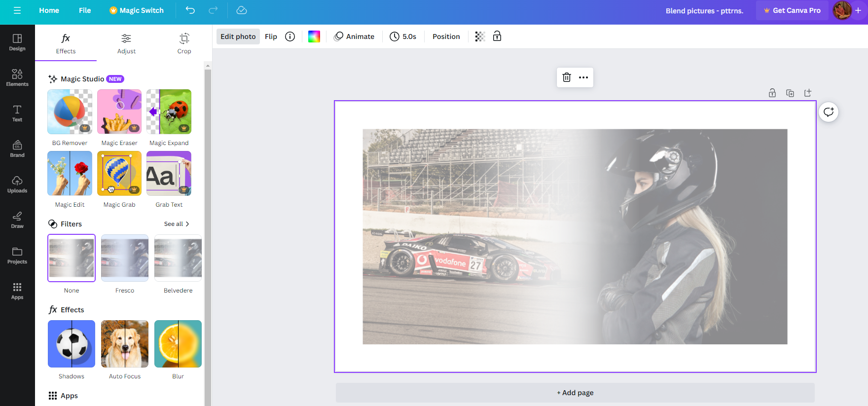Redo the last action
This screenshot has height=406, width=868.
coord(213,10)
